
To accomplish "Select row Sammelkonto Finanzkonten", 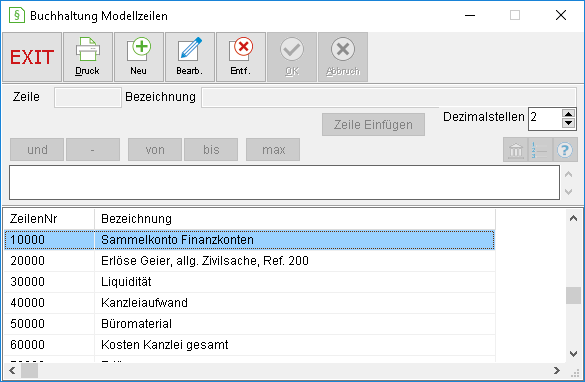I will point(250,240).
